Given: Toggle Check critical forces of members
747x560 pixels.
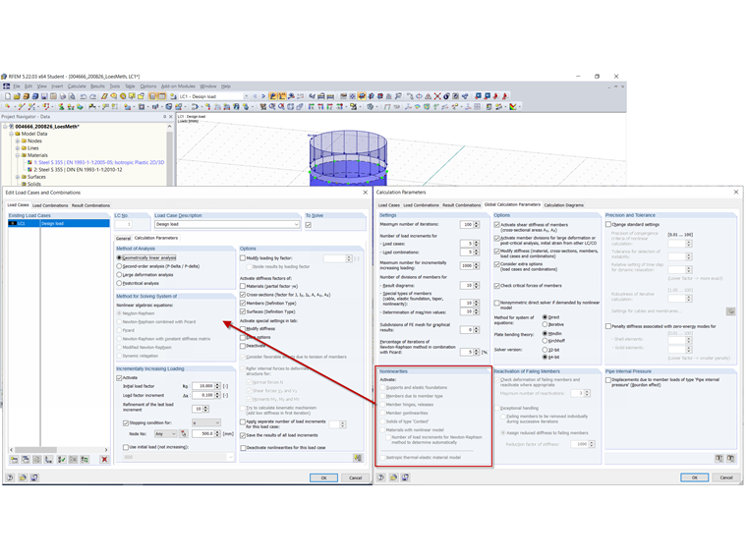Looking at the screenshot, I should point(497,286).
